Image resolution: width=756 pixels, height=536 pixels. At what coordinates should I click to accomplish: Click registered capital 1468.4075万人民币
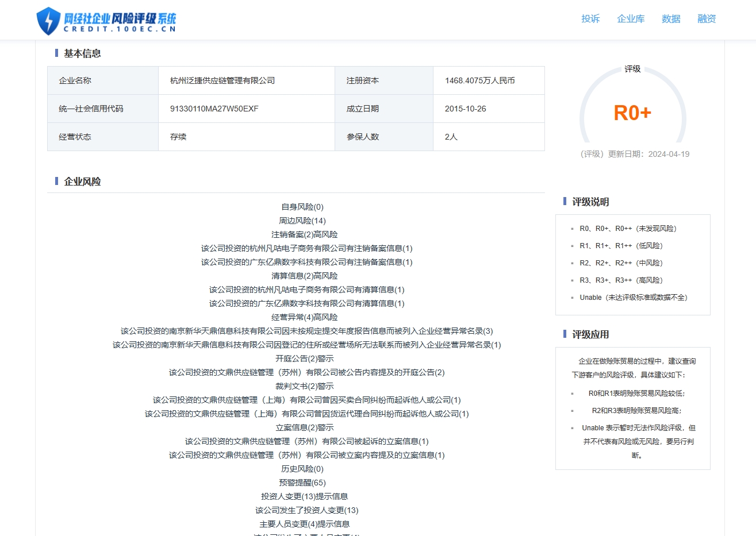tap(480, 80)
